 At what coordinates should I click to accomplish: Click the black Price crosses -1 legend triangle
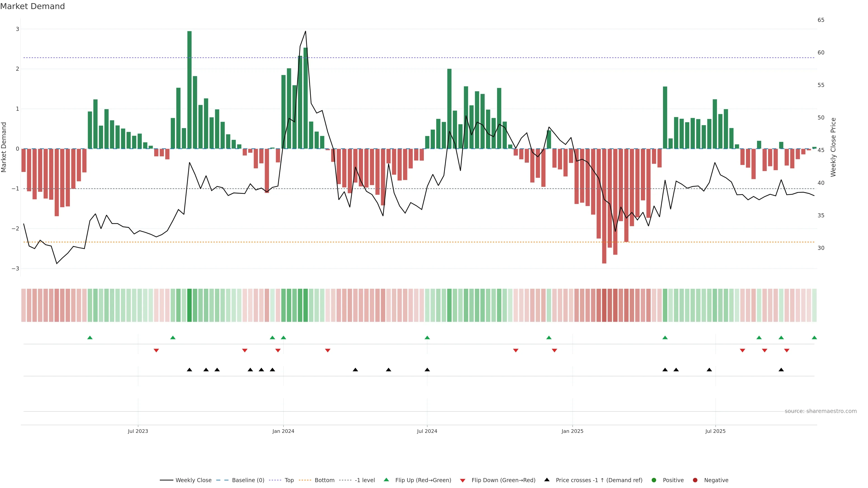point(547,480)
